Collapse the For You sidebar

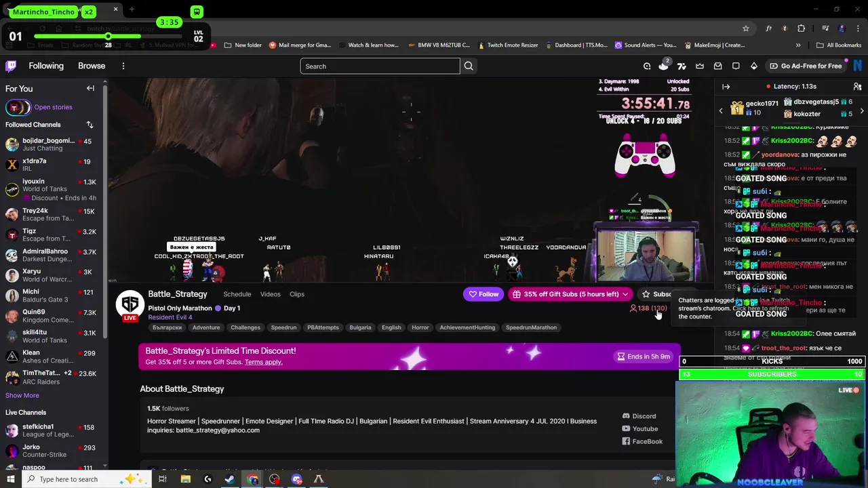[x=90, y=88]
